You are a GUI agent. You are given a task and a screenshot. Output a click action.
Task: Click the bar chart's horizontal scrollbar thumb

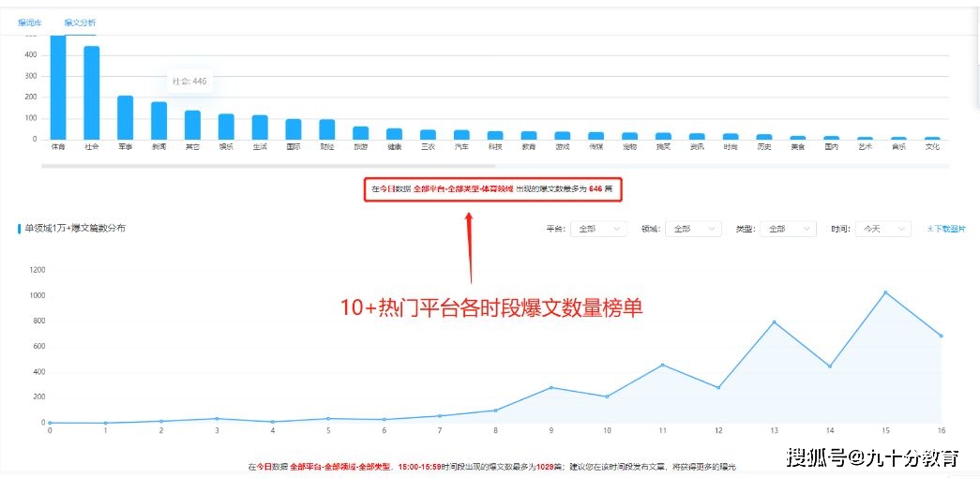click(x=268, y=166)
